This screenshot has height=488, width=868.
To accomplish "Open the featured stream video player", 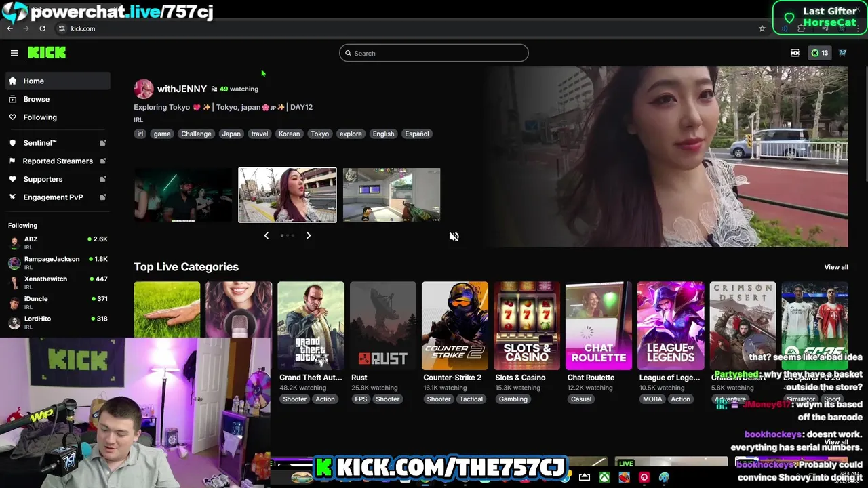I will [668, 157].
